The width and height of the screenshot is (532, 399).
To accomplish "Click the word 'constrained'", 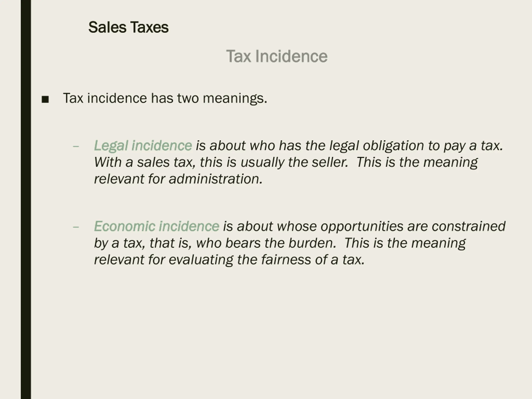I will 468,226.
